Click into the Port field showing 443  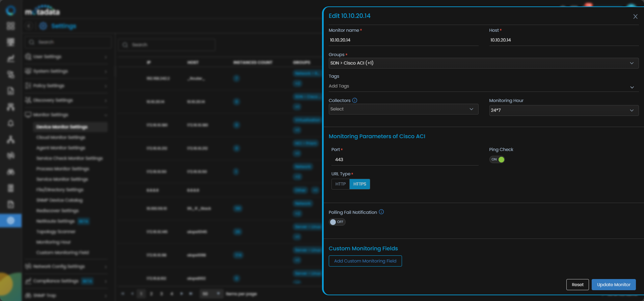coord(405,160)
